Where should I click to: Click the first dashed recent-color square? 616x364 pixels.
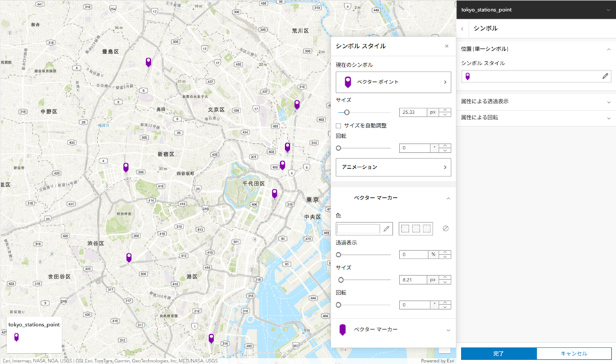(405, 229)
